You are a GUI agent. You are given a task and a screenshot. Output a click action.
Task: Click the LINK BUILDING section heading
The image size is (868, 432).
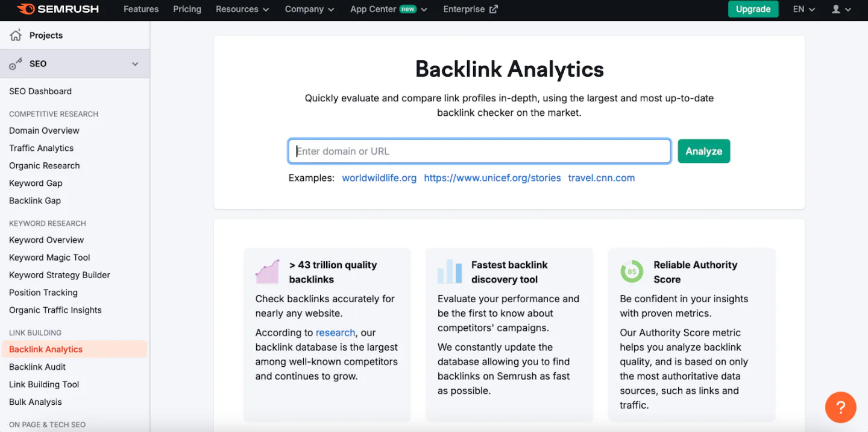(x=35, y=332)
